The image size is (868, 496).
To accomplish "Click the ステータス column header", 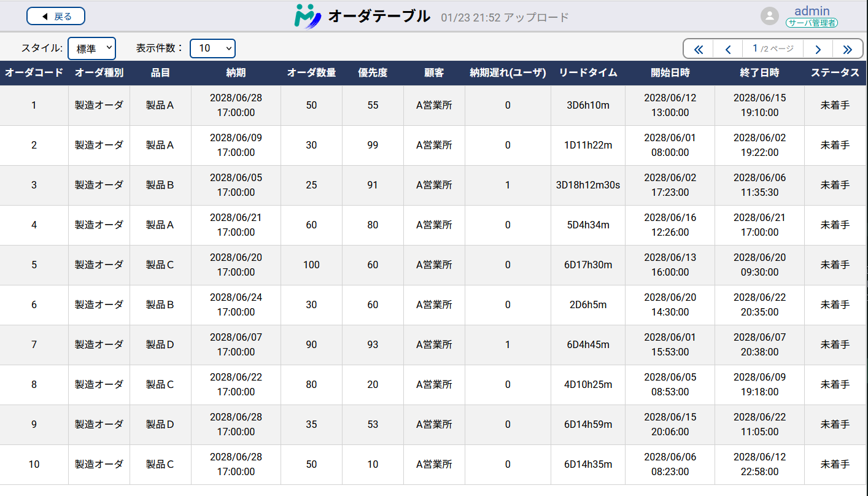I will 834,72.
